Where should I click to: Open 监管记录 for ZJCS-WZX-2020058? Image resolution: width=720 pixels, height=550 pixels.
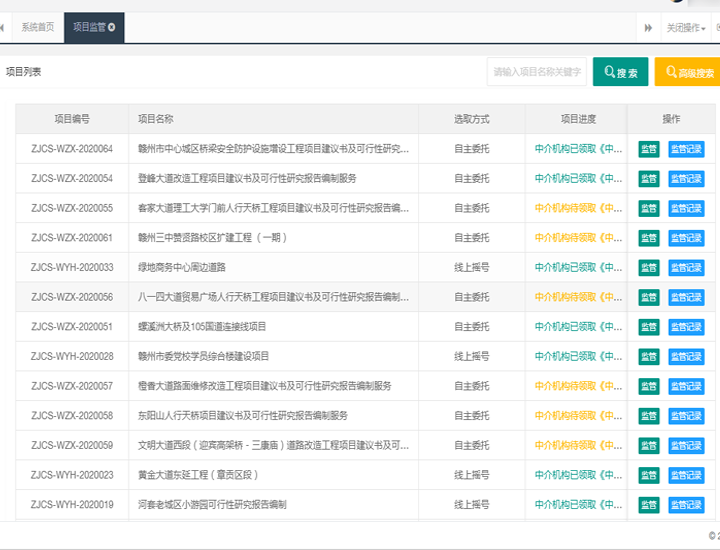pyautogui.click(x=686, y=416)
